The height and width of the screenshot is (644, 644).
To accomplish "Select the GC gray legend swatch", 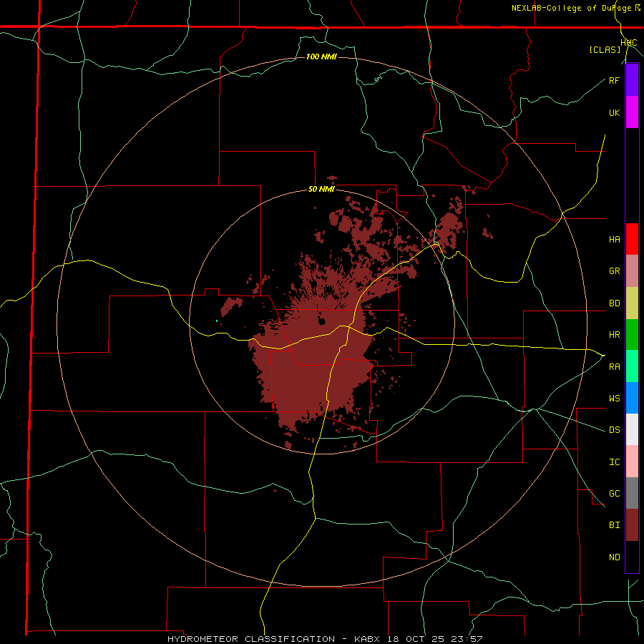I will (x=632, y=493).
